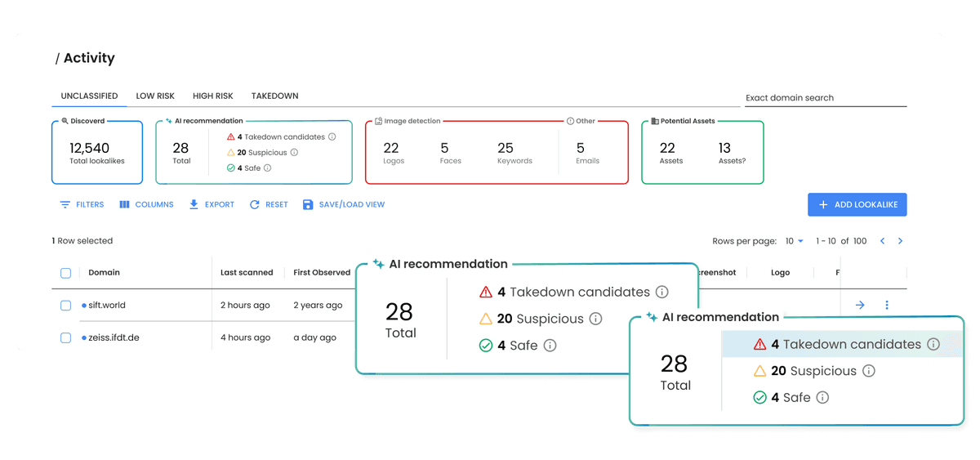Open the Rows per page dropdown

click(x=795, y=241)
